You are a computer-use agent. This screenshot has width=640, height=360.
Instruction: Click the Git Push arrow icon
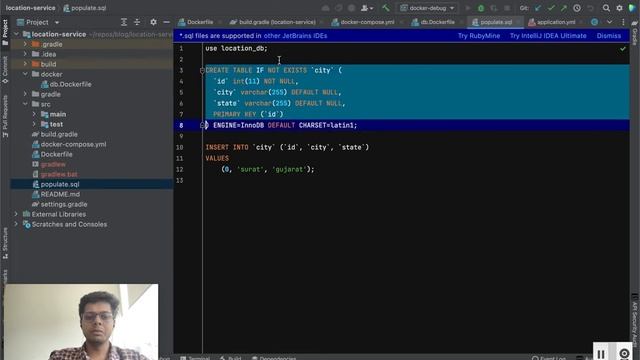564,8
